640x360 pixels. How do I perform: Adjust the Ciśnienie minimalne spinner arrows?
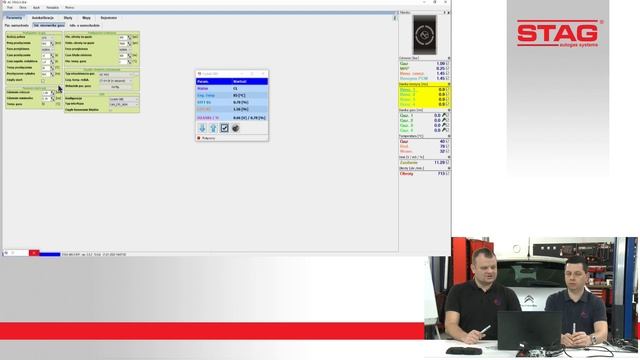pos(53,98)
